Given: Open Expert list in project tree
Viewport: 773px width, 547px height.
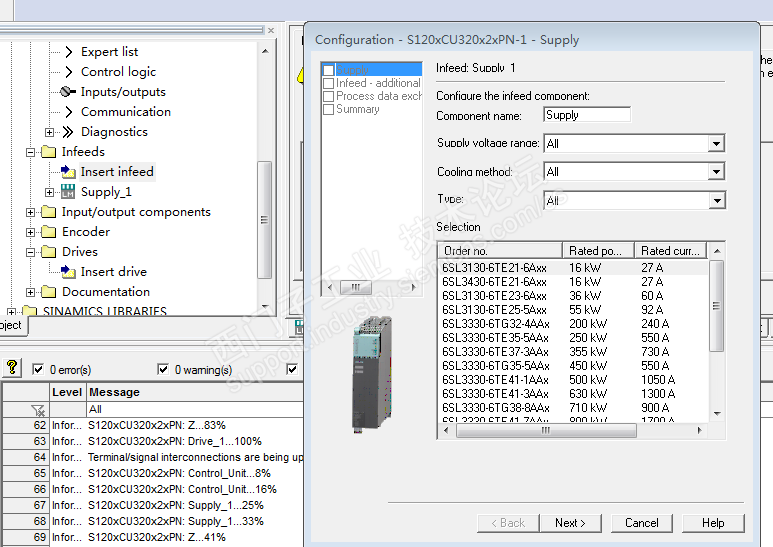Looking at the screenshot, I should (109, 52).
